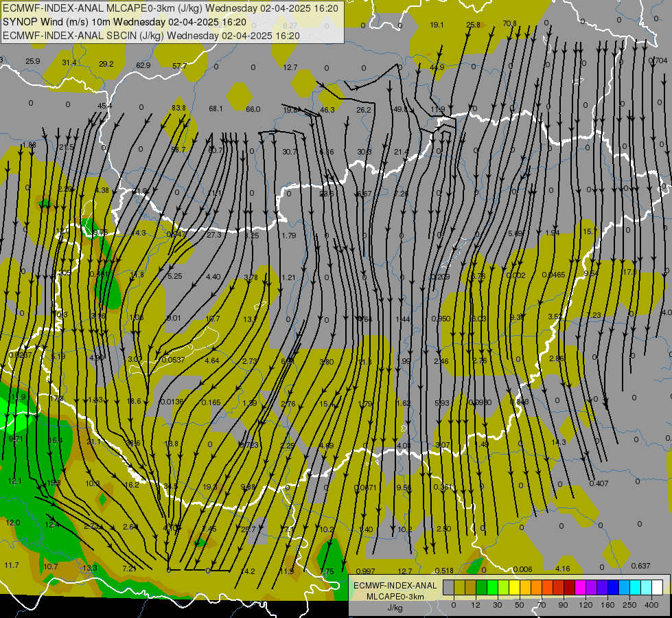Click the map value 44.9

coord(437,67)
